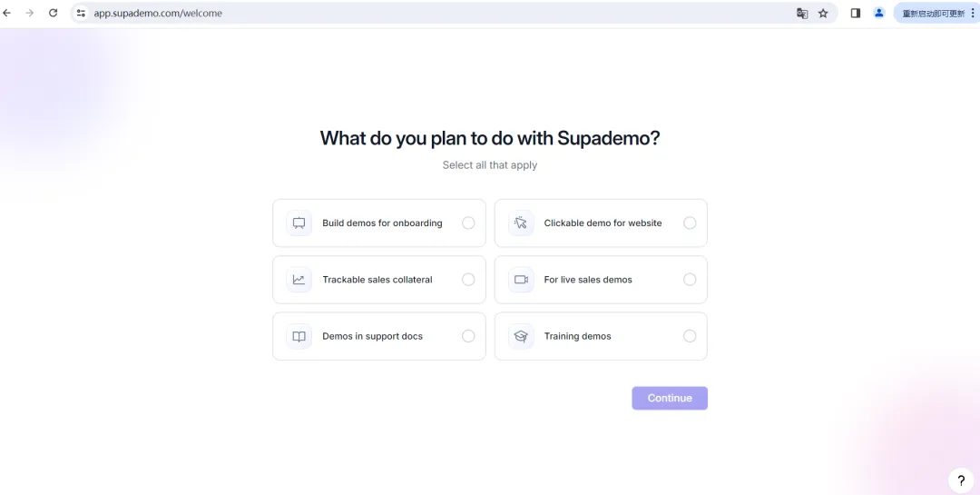Click the site information icon beside the URL
Image resolution: width=980 pixels, height=495 pixels.
81,14
